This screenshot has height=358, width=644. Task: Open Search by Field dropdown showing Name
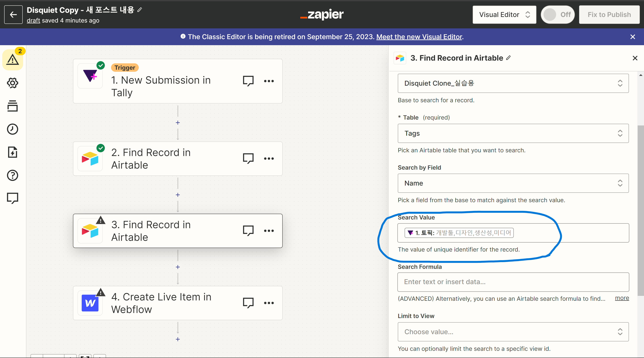(513, 183)
